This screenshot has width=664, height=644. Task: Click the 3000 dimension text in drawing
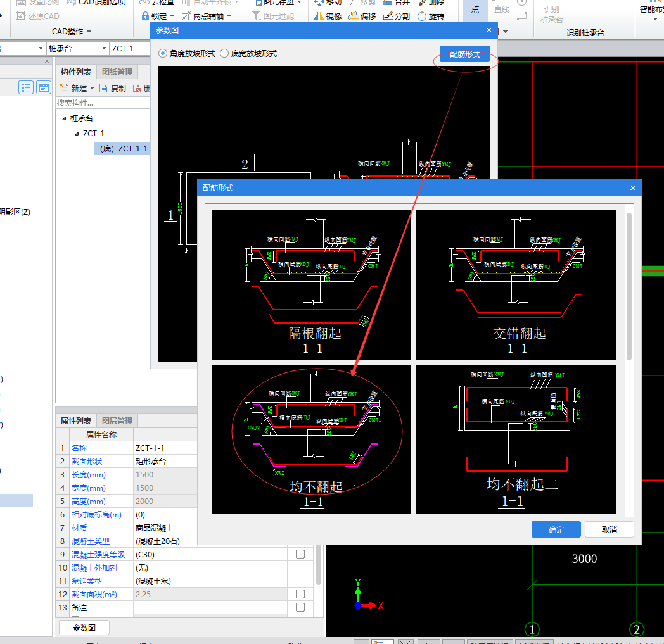(x=584, y=559)
